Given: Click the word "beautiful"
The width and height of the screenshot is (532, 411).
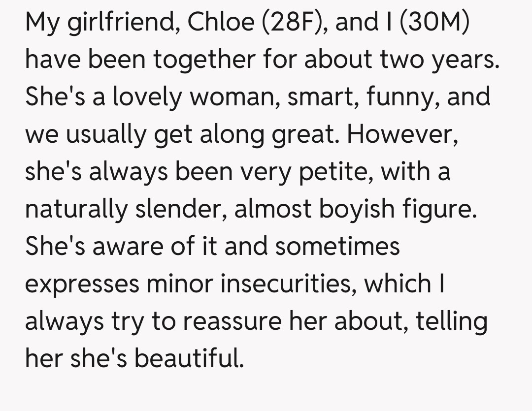Looking at the screenshot, I should (x=189, y=358).
